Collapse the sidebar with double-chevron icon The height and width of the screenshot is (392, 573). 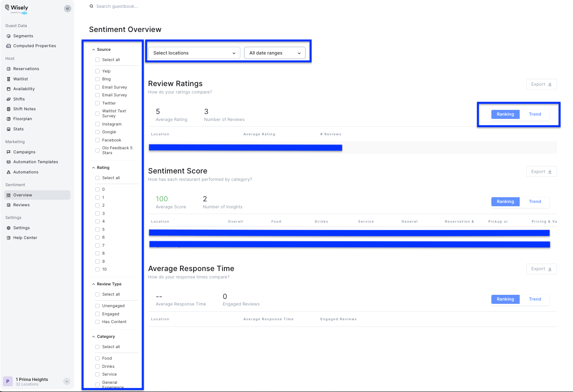pos(68,9)
